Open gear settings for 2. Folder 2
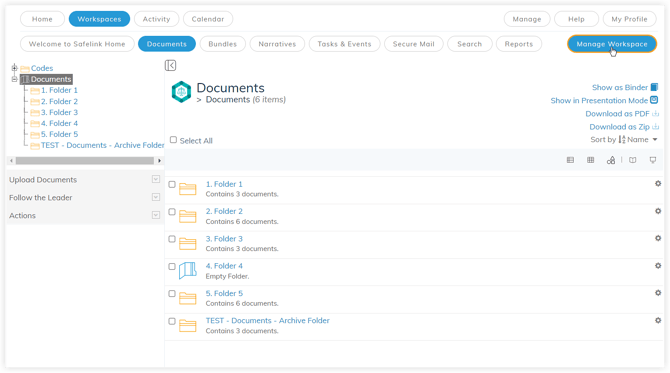This screenshot has width=670, height=373. (x=658, y=211)
